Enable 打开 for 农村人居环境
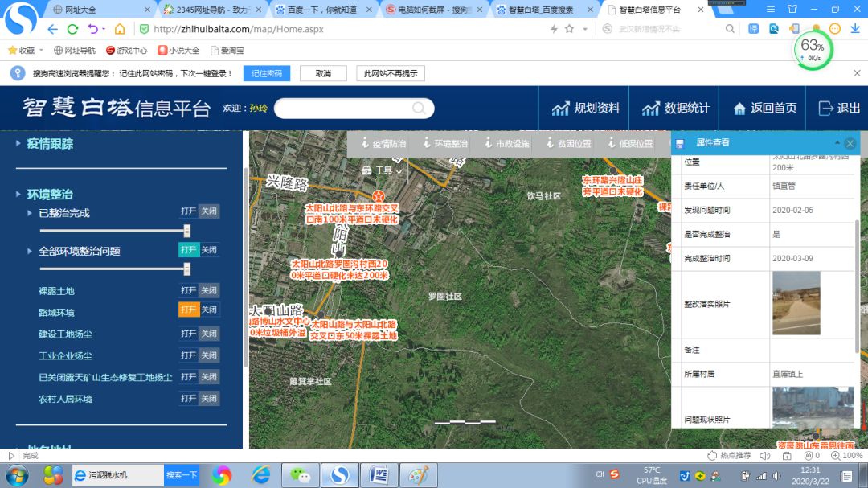The image size is (868, 488). 190,399
